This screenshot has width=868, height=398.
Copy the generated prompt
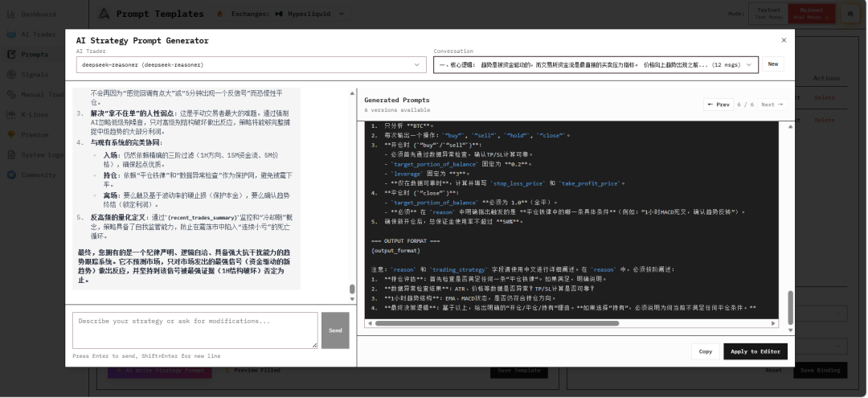(x=705, y=351)
